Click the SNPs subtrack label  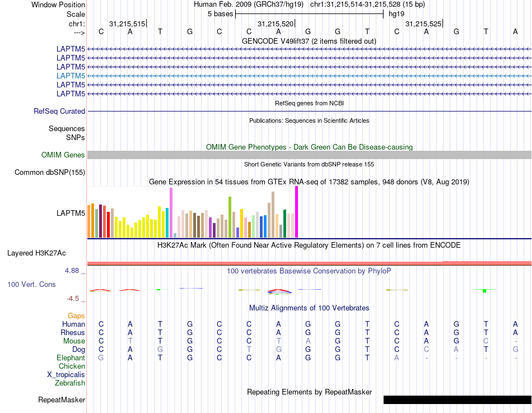click(x=76, y=137)
